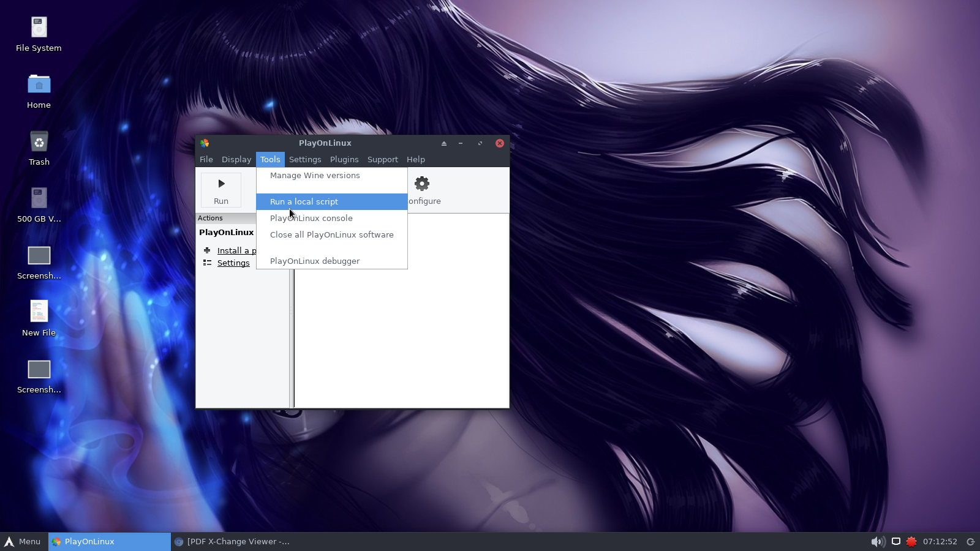Viewport: 980px width, 551px height.
Task: Select Close all PlayOnLinux software
Action: pos(331,235)
